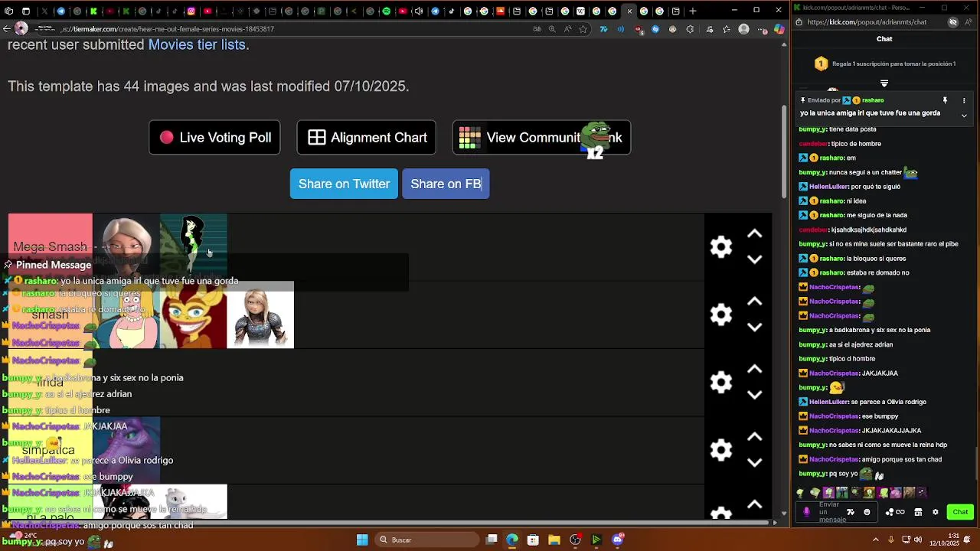
Task: Select white-haired woman image in Mega Smash row
Action: [126, 246]
